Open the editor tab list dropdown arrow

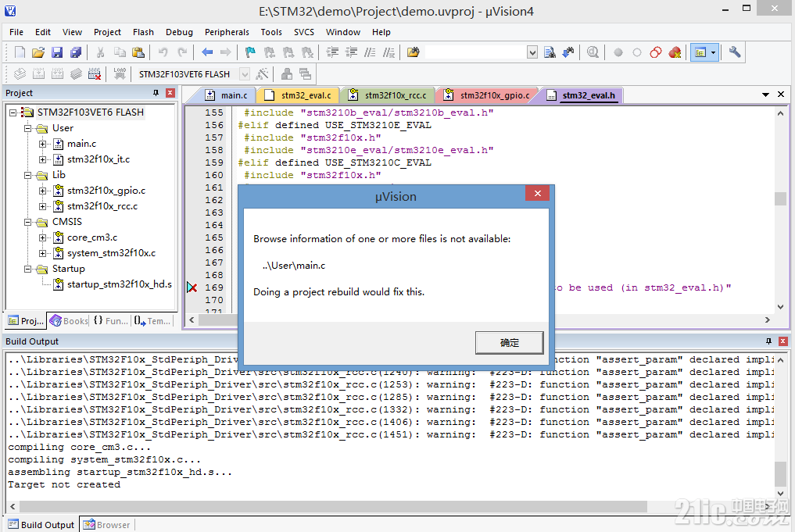(x=765, y=95)
